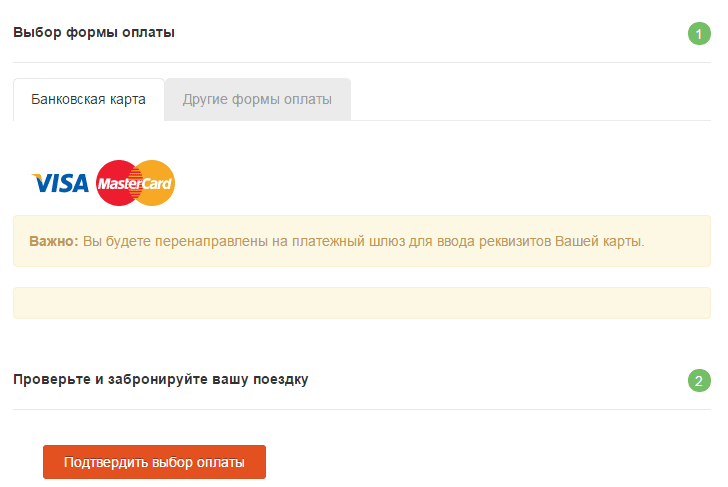Click the words для ввода in the notice
This screenshot has height=487, width=728.
442,241
